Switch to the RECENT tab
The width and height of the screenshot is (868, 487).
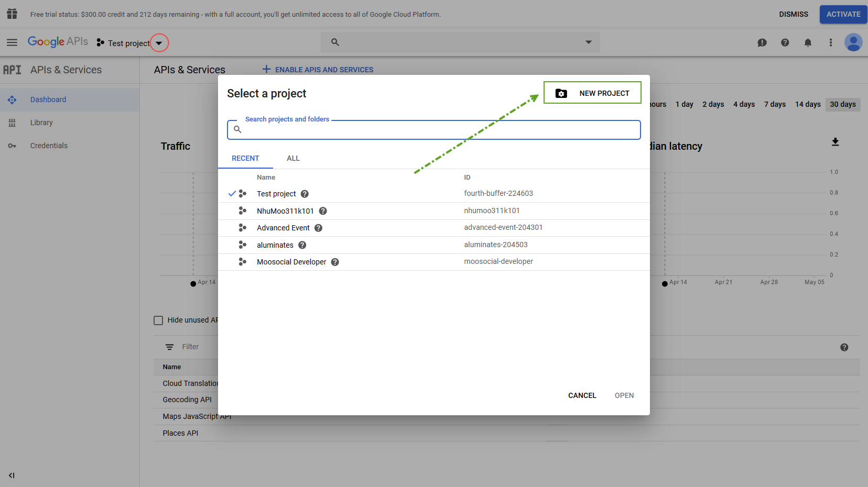click(245, 158)
